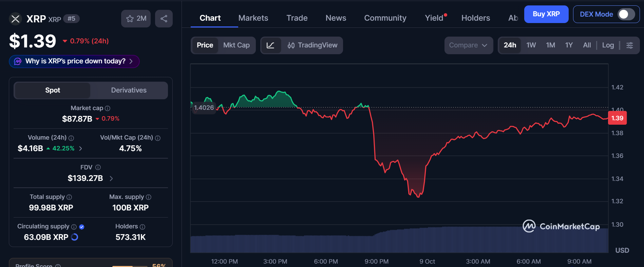Click the Buy XRP button
This screenshot has height=267, width=644.
[546, 14]
